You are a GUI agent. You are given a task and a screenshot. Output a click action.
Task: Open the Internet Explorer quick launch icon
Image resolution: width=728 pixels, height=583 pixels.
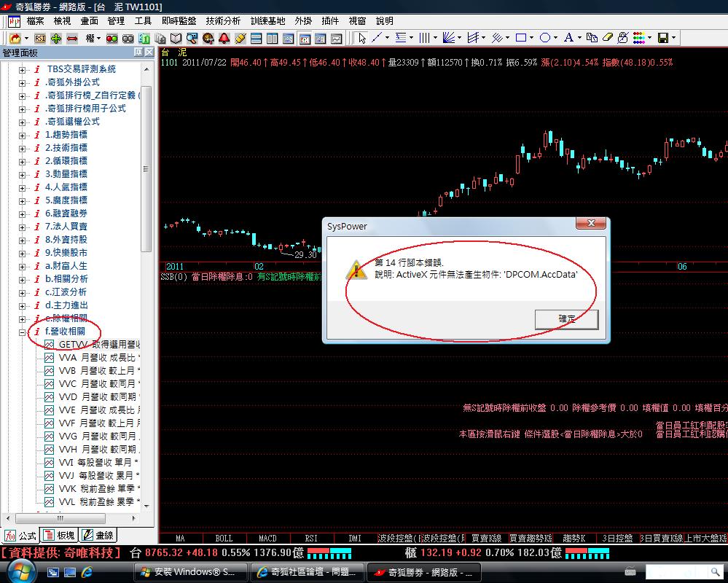[x=86, y=572]
